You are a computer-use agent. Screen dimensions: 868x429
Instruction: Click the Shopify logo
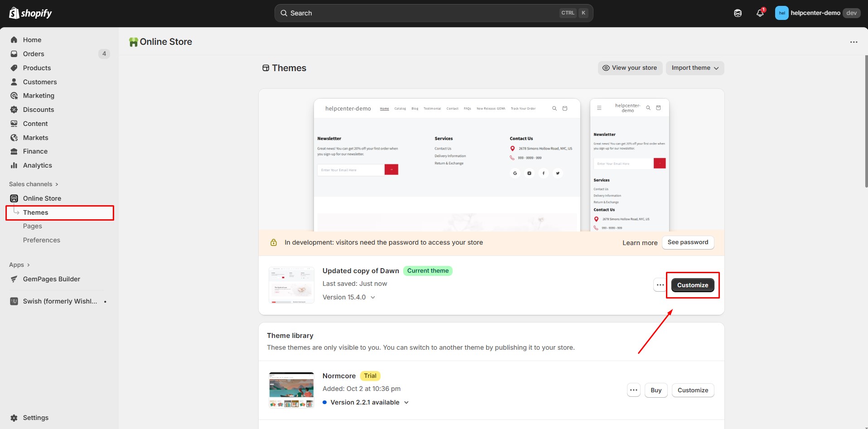point(30,13)
